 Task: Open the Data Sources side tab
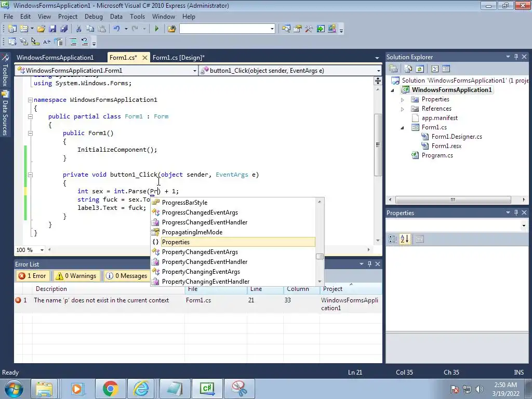[5, 114]
